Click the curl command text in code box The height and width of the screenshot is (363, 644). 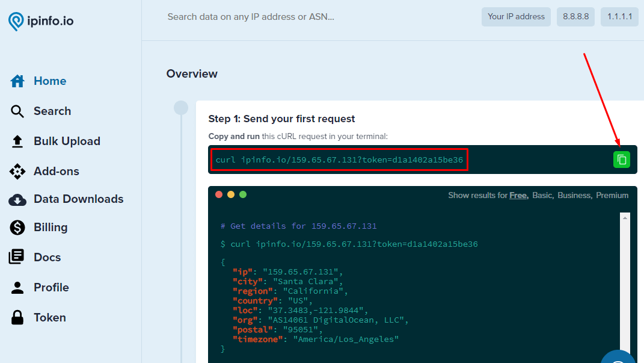pyautogui.click(x=339, y=160)
